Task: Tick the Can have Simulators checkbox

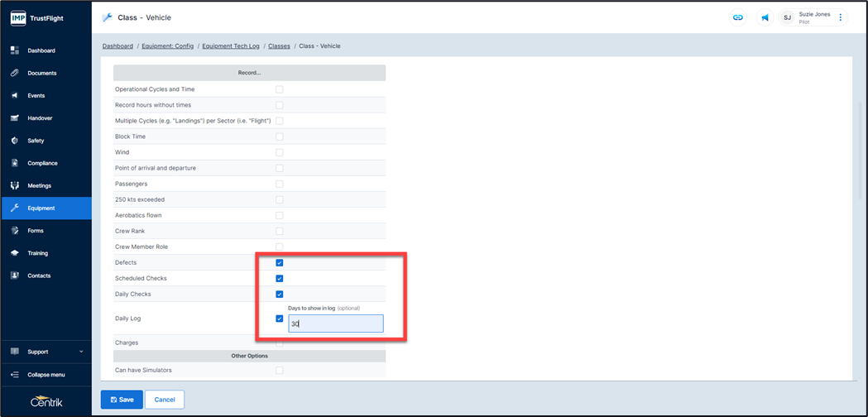Action: tap(280, 370)
